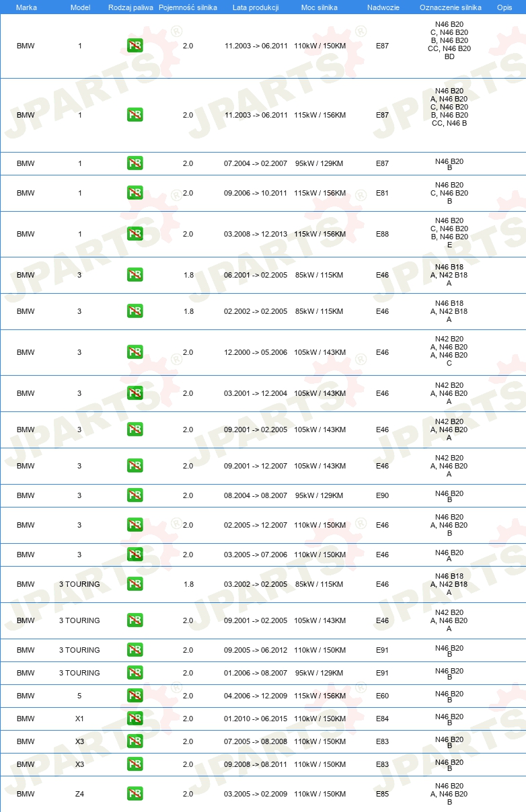Click date cell '09.2006 -> 10.2011'
The height and width of the screenshot is (812, 526).
coord(256,193)
